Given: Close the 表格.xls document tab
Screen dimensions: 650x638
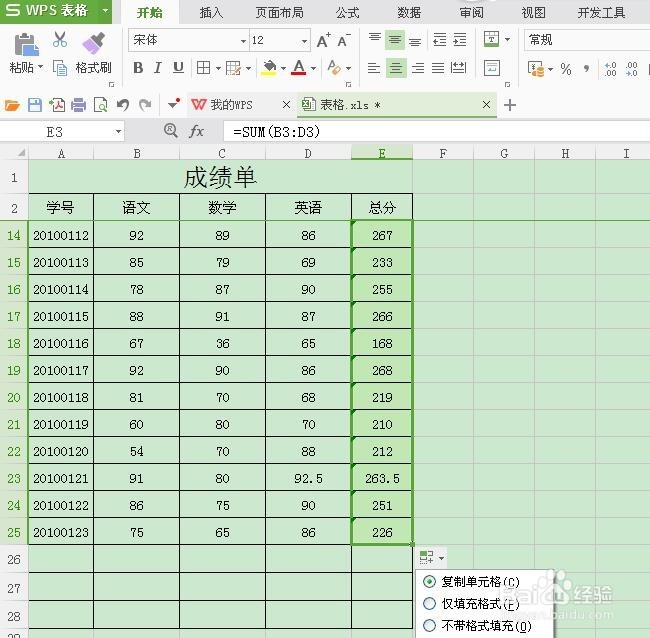Looking at the screenshot, I should click(487, 105).
